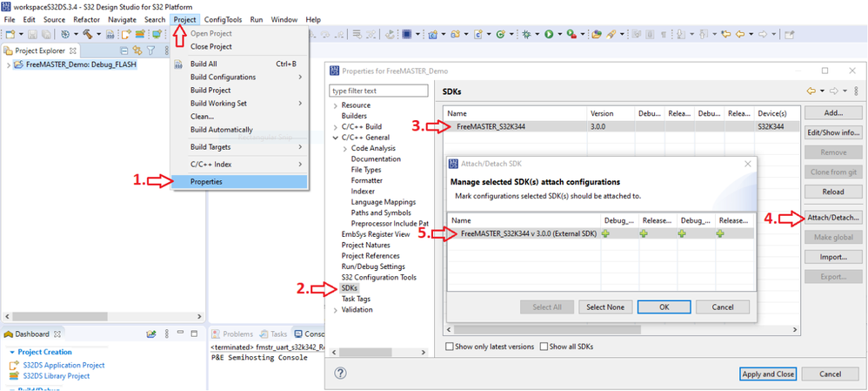Open the Build tool dropdown arrow
The image size is (868, 391).
tap(98, 34)
